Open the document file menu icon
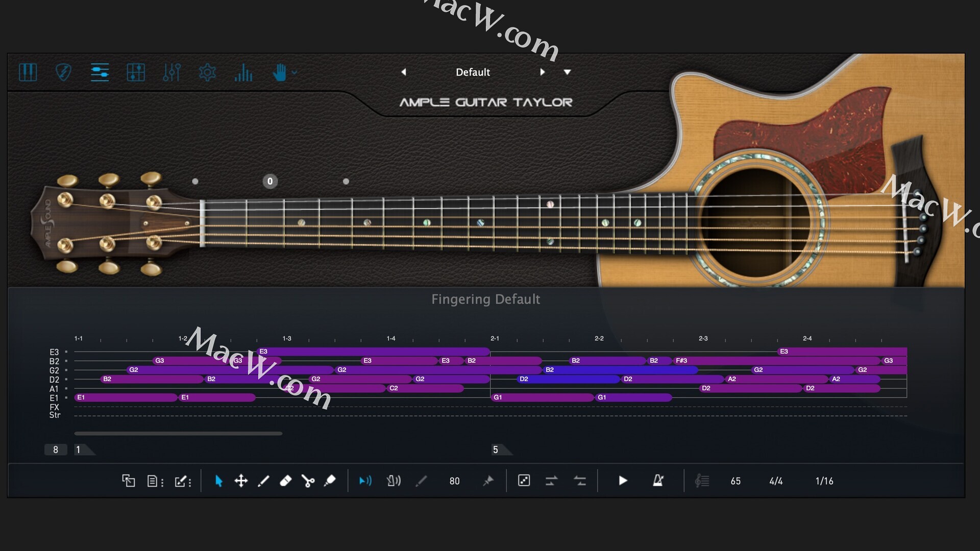This screenshot has width=980, height=551. point(155,481)
